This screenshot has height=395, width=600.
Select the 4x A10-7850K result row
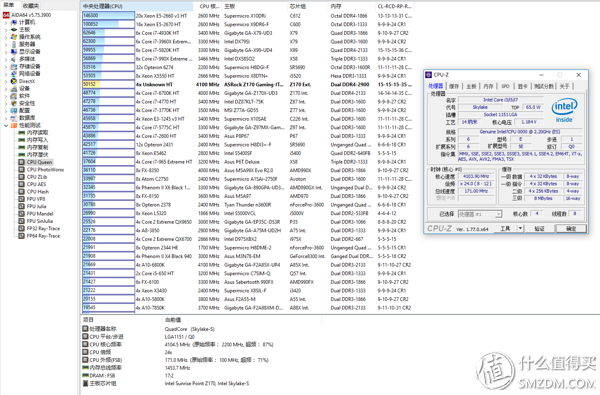(248, 308)
